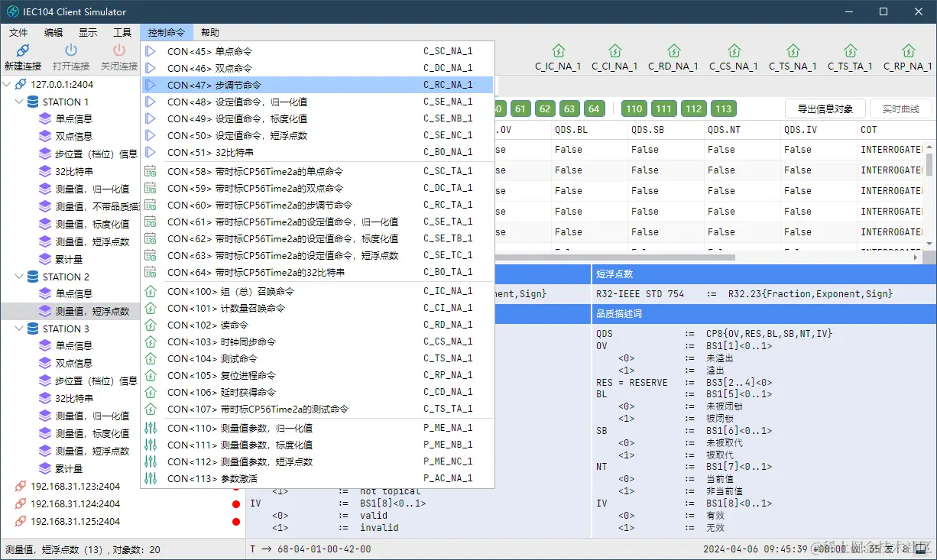Open the 工具 menu

tap(122, 32)
